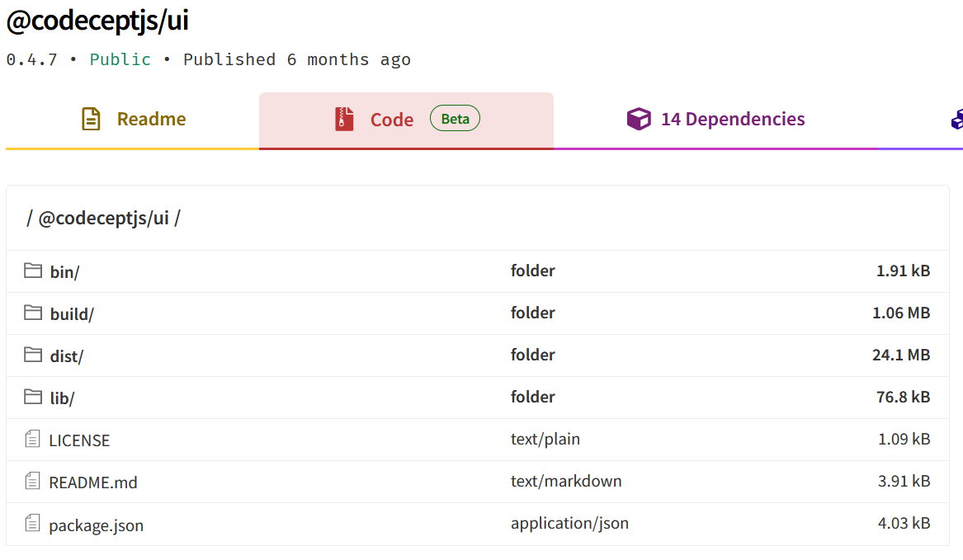Image resolution: width=963 pixels, height=560 pixels.
Task: Click the folder type cell for bin/
Action: [533, 271]
